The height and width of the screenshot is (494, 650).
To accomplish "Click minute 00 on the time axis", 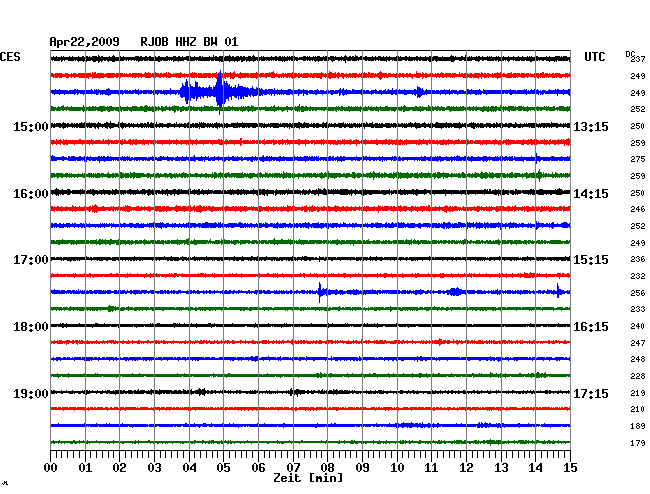I will pos(51,468).
